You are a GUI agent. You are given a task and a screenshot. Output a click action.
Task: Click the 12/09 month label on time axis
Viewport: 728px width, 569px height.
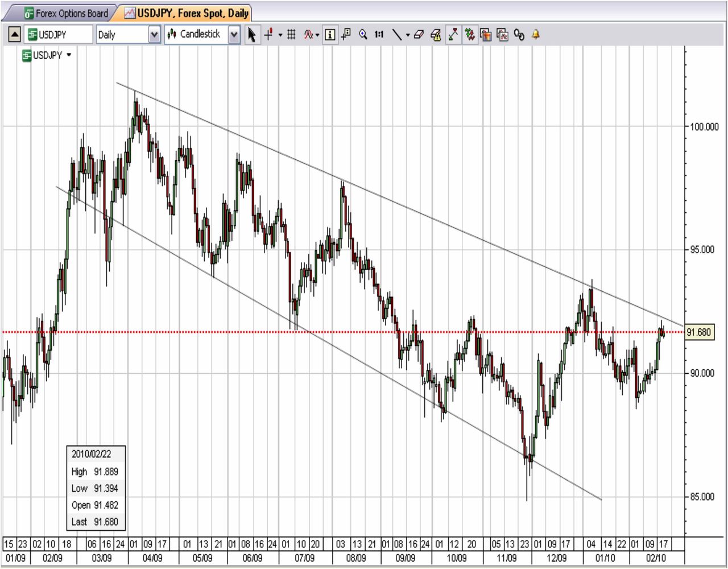pyautogui.click(x=557, y=558)
